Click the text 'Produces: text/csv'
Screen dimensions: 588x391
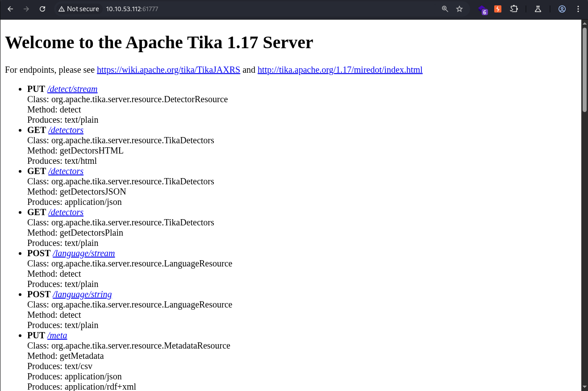tap(60, 366)
